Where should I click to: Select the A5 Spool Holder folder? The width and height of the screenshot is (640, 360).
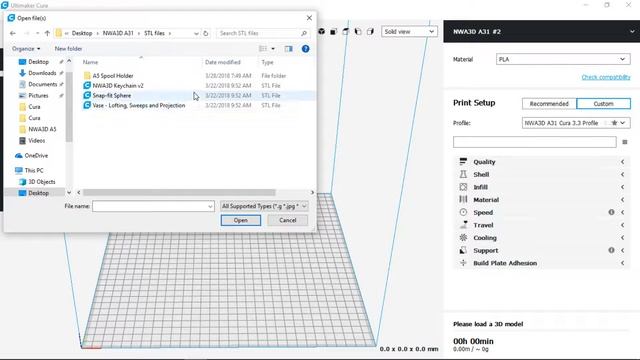tap(113, 76)
